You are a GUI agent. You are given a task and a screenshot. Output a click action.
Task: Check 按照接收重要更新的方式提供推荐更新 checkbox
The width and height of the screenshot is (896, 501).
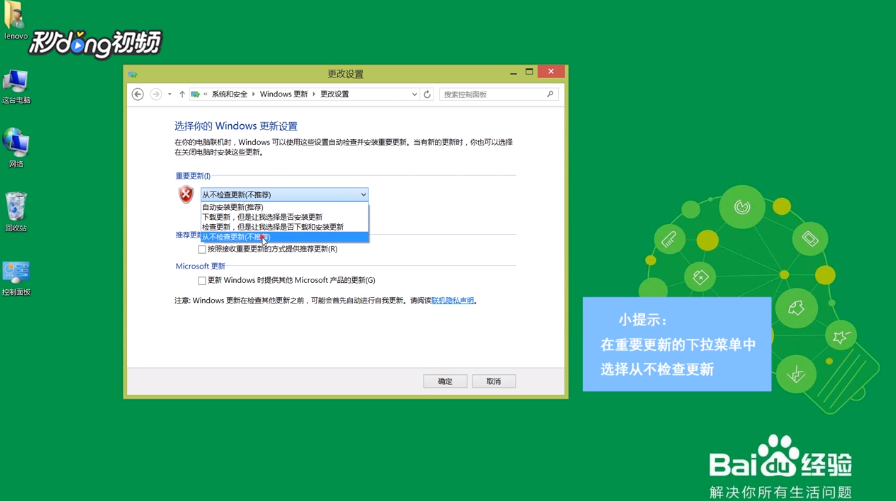click(202, 249)
